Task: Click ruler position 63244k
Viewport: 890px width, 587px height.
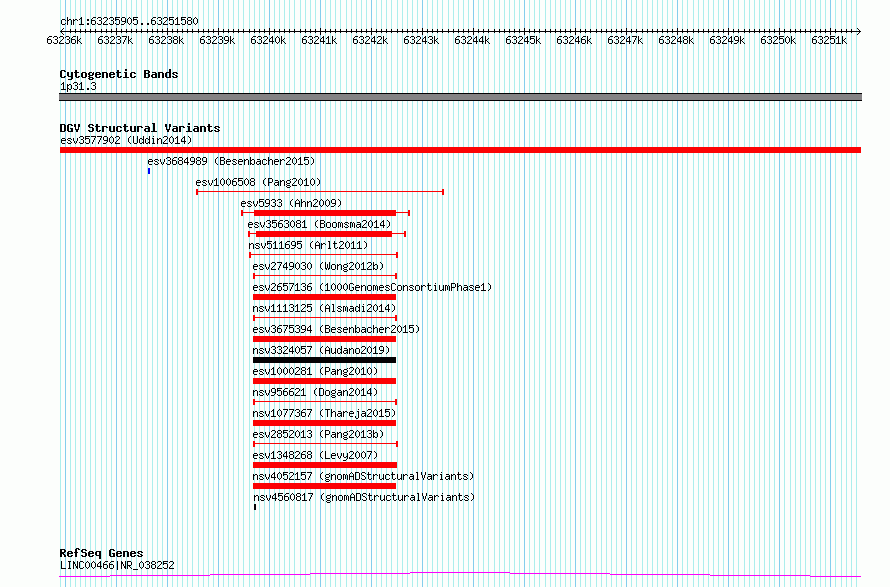Action: pyautogui.click(x=472, y=40)
